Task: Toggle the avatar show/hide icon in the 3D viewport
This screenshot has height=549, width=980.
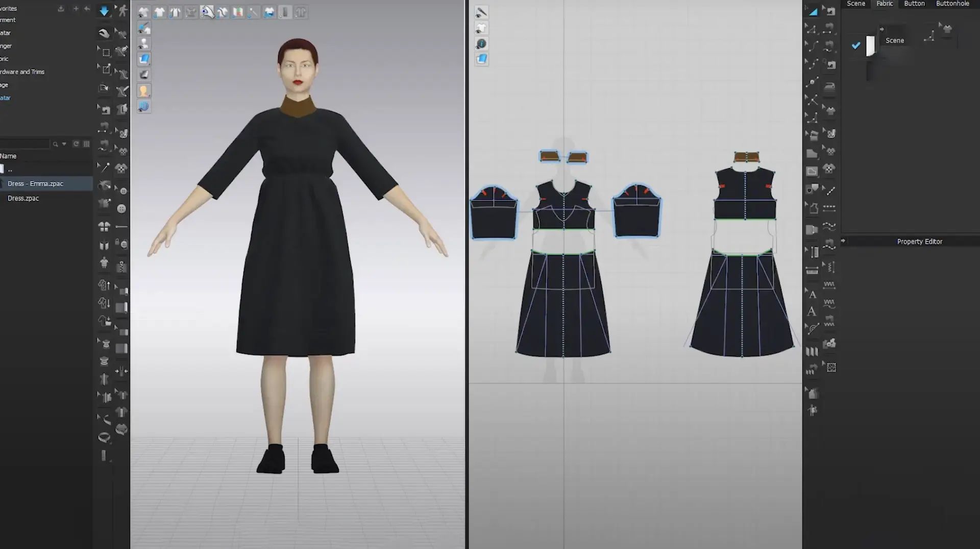Action: [x=144, y=43]
